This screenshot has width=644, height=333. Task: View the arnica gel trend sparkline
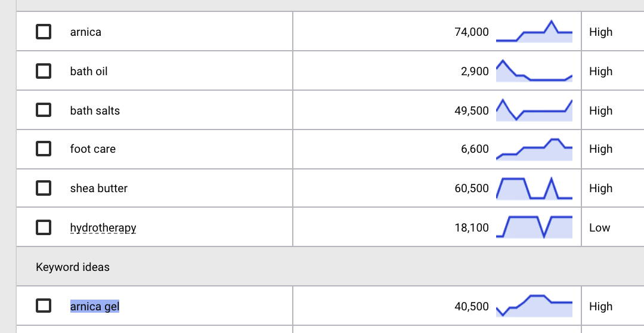pos(534,306)
